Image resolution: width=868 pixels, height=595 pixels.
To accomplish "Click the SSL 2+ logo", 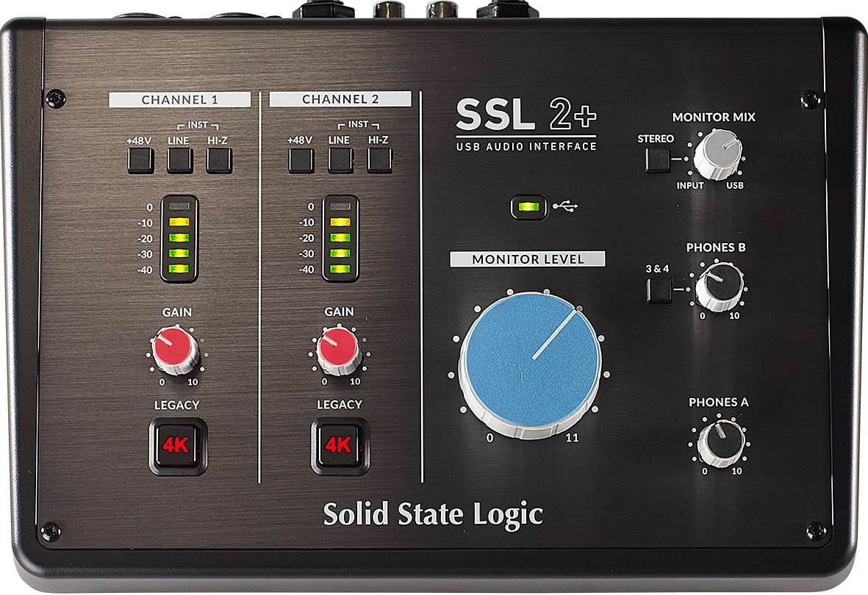I will pos(526,123).
